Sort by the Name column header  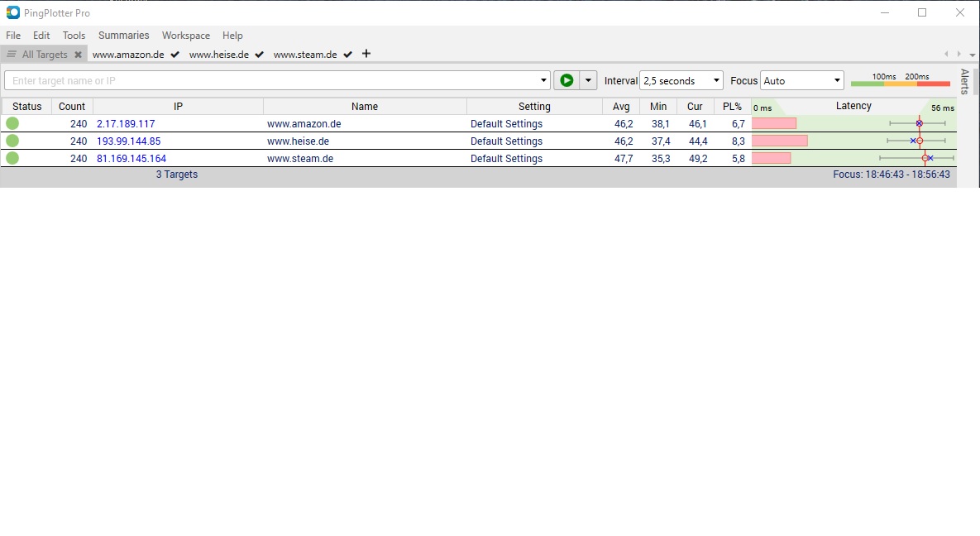365,107
